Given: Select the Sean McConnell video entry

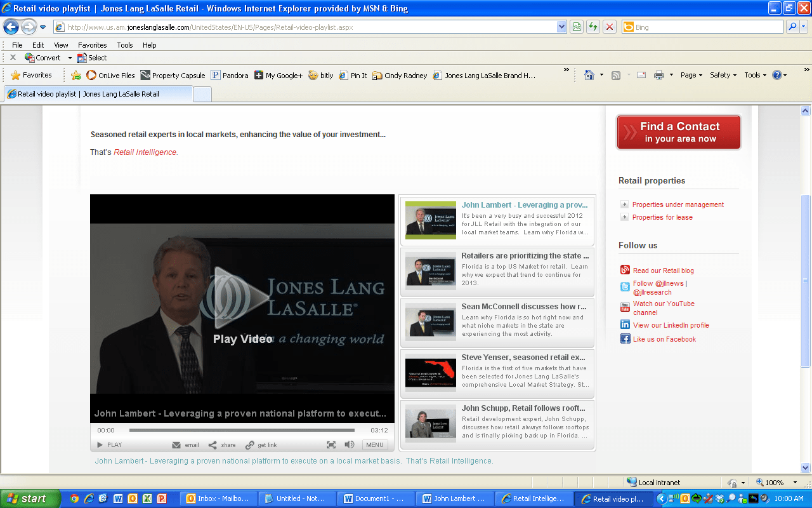Looking at the screenshot, I should click(497, 323).
